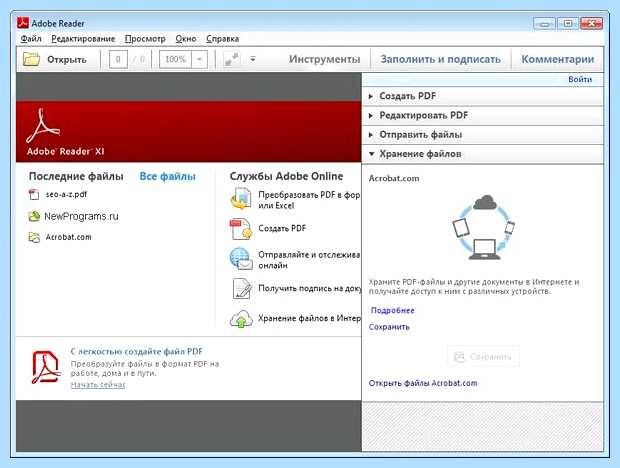Click the red PDF creation promo icon

tap(46, 368)
